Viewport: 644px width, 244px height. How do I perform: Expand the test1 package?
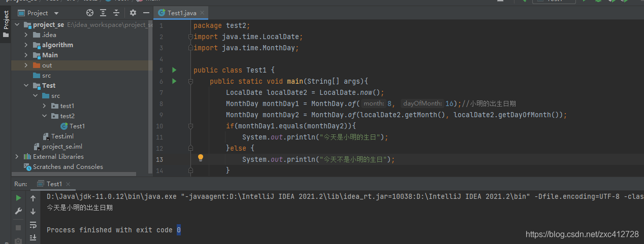click(45, 106)
